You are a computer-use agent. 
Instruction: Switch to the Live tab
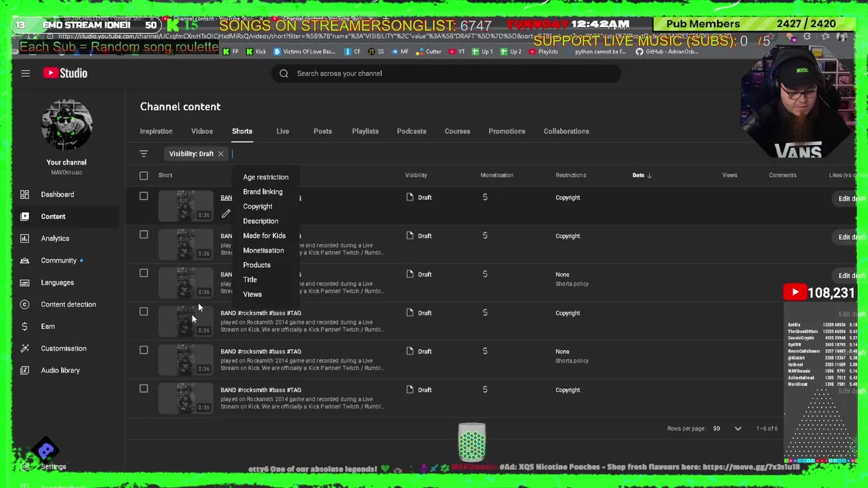point(283,131)
